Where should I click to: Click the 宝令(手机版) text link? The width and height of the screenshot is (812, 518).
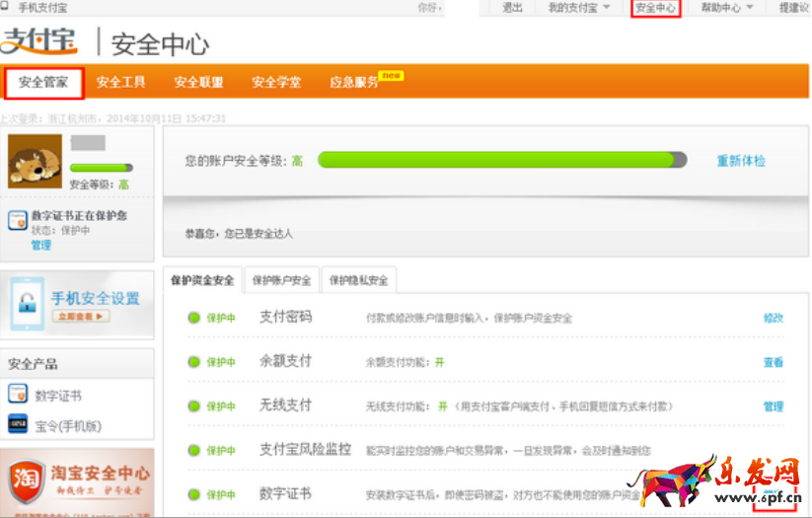pyautogui.click(x=68, y=426)
